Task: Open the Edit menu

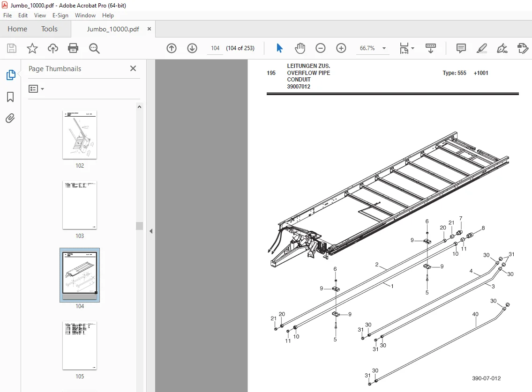Action: (22, 15)
